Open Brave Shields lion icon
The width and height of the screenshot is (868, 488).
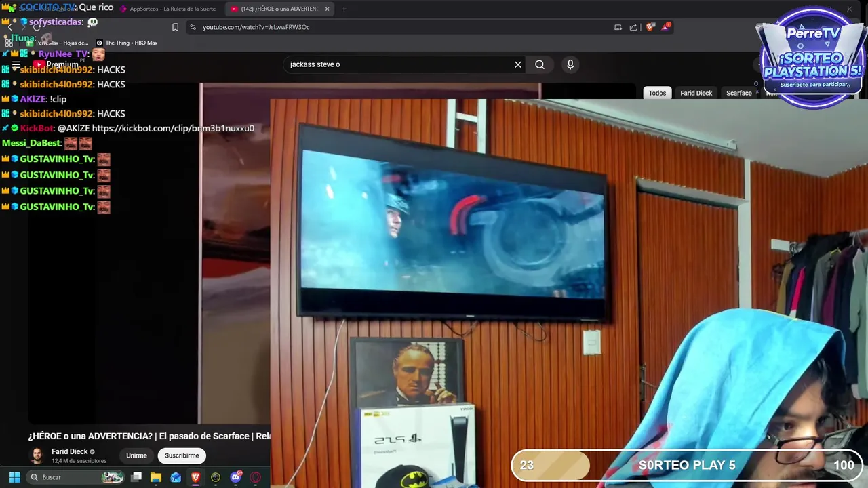click(650, 27)
